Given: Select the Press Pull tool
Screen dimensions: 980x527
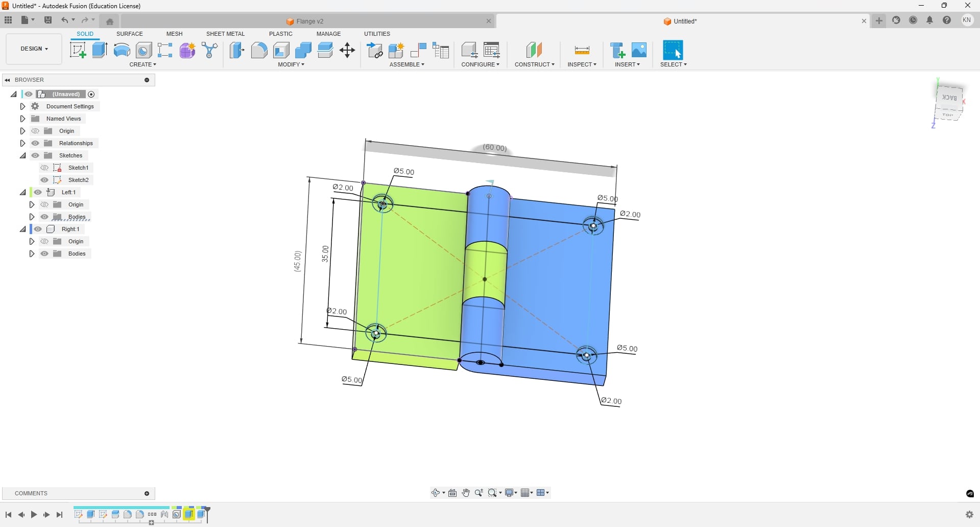Looking at the screenshot, I should 237,50.
